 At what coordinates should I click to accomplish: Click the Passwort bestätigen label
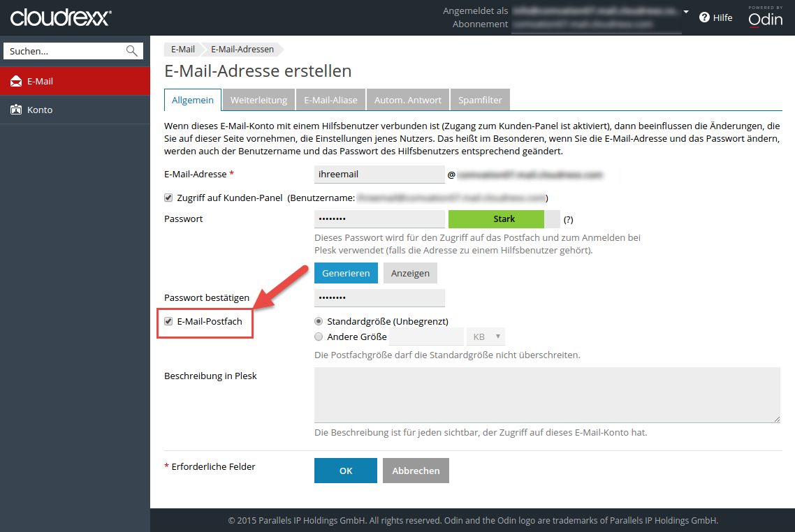(207, 298)
